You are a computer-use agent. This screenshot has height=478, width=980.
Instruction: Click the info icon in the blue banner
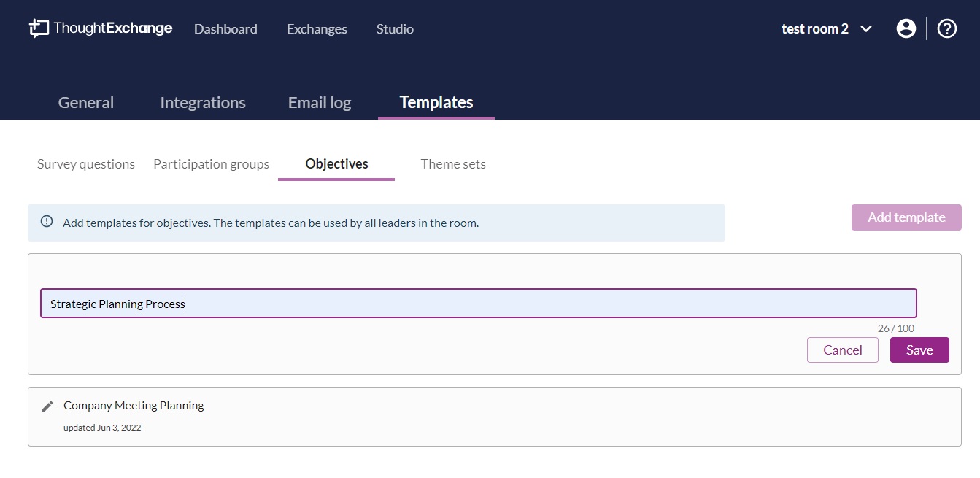click(47, 222)
